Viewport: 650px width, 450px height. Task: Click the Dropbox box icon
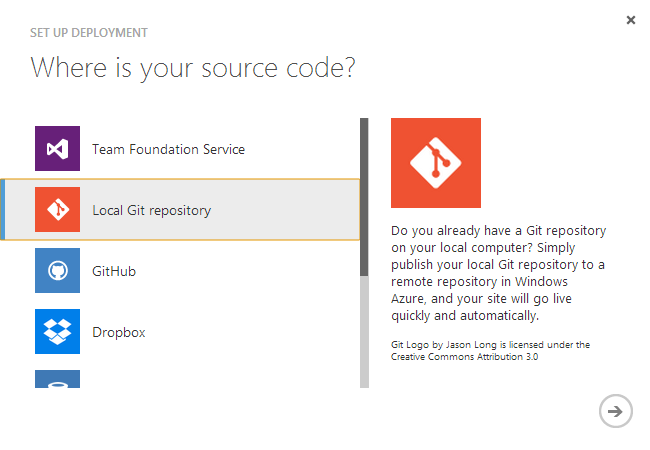57,331
